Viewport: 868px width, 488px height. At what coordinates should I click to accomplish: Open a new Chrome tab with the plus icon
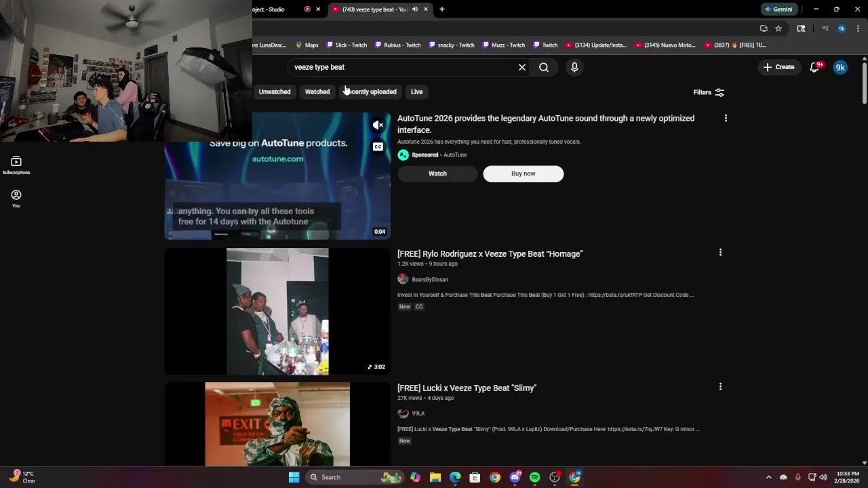click(442, 9)
